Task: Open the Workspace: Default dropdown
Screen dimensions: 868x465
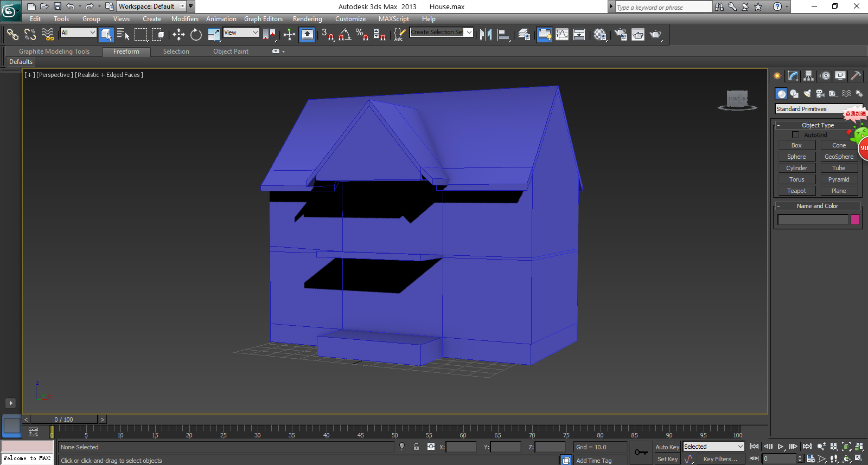Action: coord(152,7)
